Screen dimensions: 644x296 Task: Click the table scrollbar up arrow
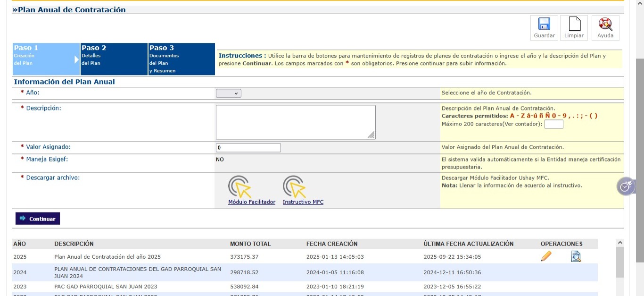point(620,243)
